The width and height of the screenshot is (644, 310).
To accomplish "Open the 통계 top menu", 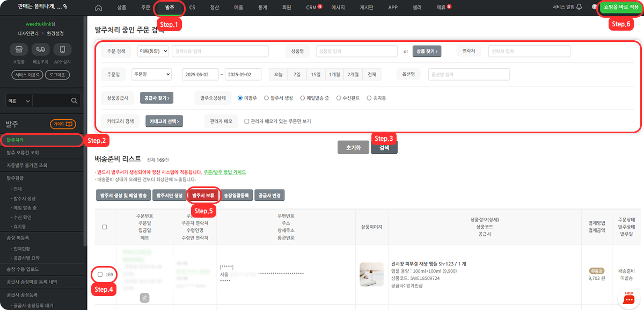I will click(262, 8).
